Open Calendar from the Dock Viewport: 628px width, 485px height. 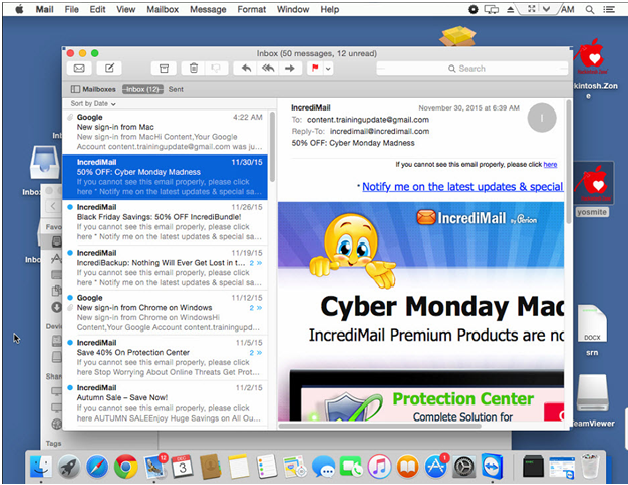click(182, 467)
